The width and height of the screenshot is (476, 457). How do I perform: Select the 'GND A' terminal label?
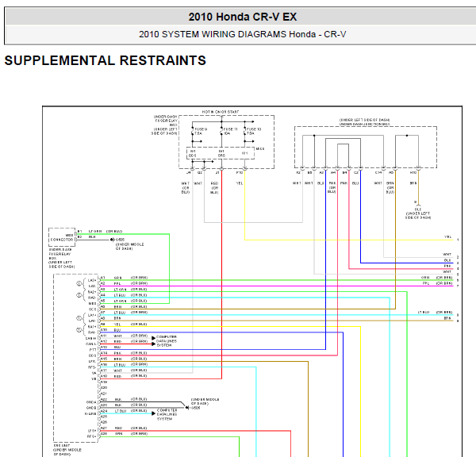[91, 402]
